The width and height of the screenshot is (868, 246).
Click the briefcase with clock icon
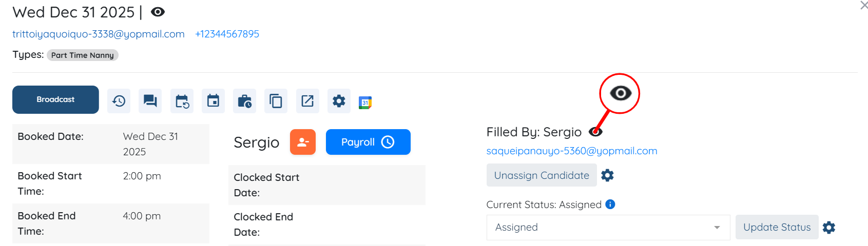pos(244,101)
